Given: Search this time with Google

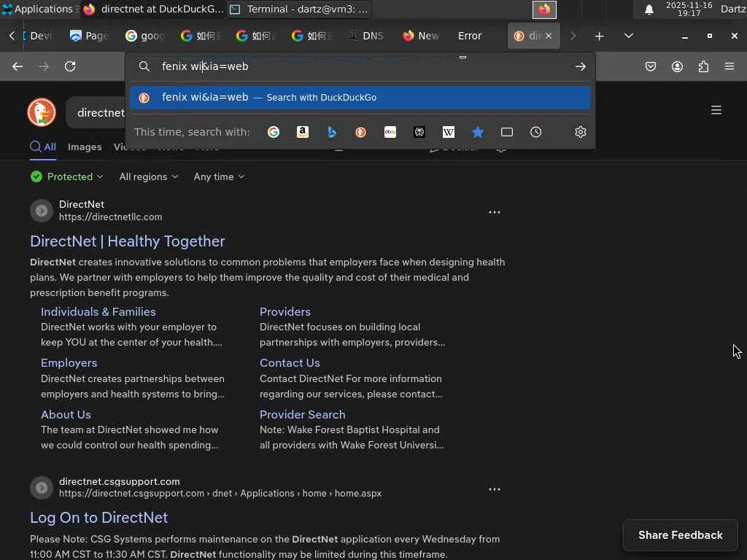Looking at the screenshot, I should click(274, 132).
